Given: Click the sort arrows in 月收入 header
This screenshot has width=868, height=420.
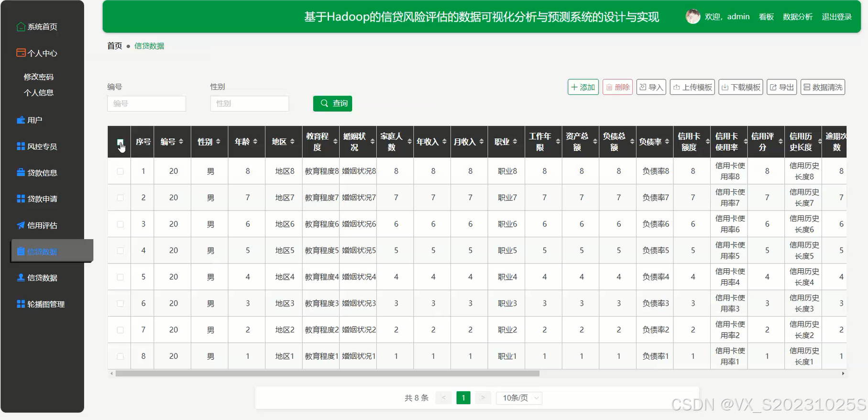Looking at the screenshot, I should [482, 142].
